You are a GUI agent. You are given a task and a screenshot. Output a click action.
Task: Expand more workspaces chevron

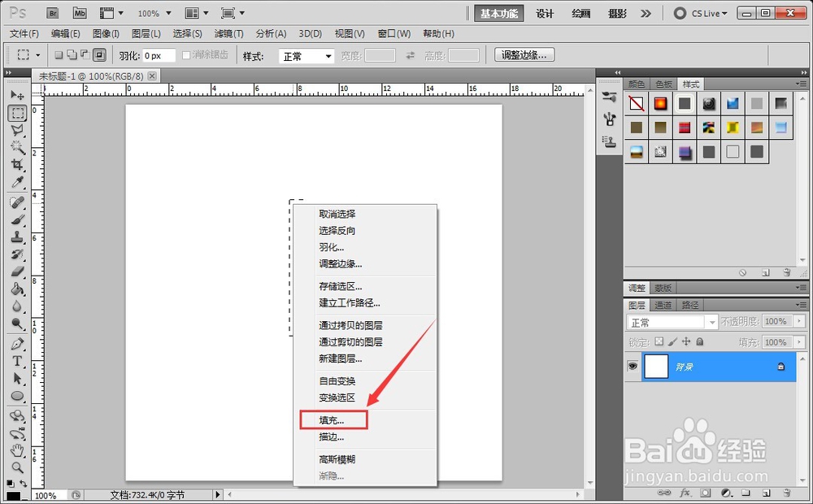click(x=646, y=14)
